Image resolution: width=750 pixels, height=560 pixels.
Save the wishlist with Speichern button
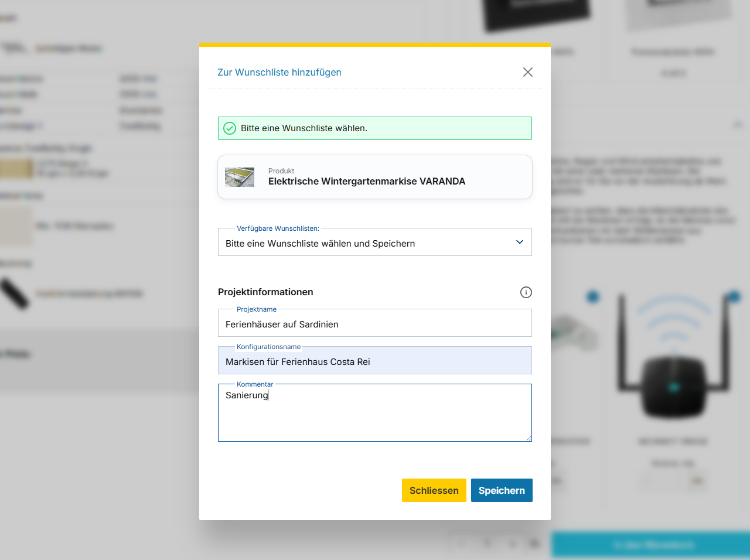click(x=502, y=490)
